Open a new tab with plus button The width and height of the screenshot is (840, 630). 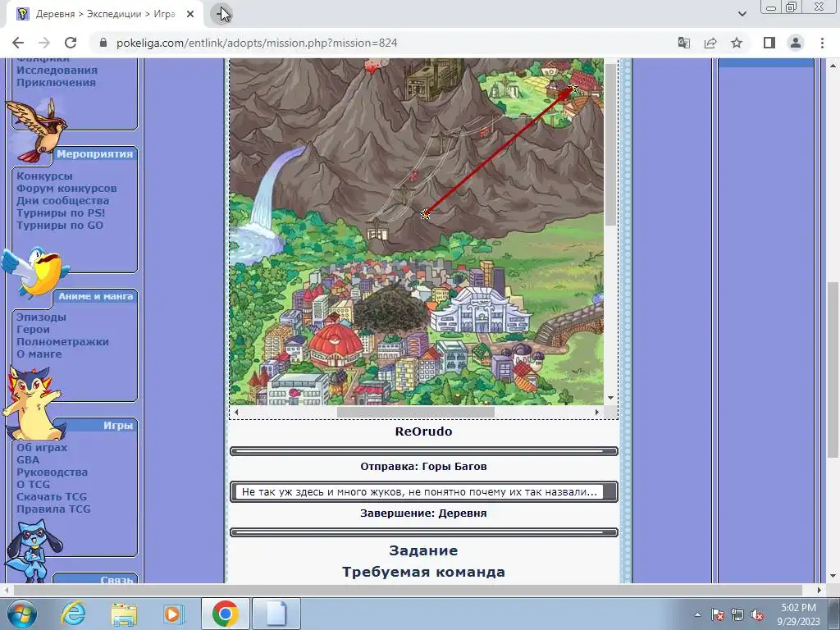point(221,14)
